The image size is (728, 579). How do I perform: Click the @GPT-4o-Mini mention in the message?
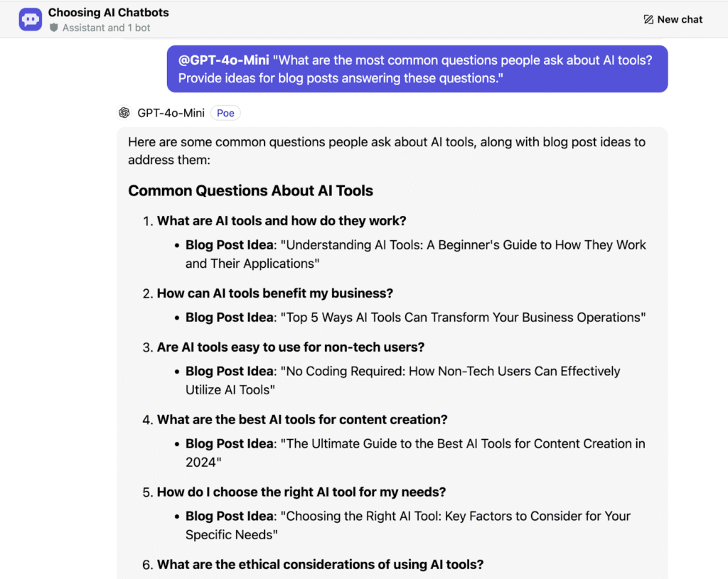click(224, 60)
